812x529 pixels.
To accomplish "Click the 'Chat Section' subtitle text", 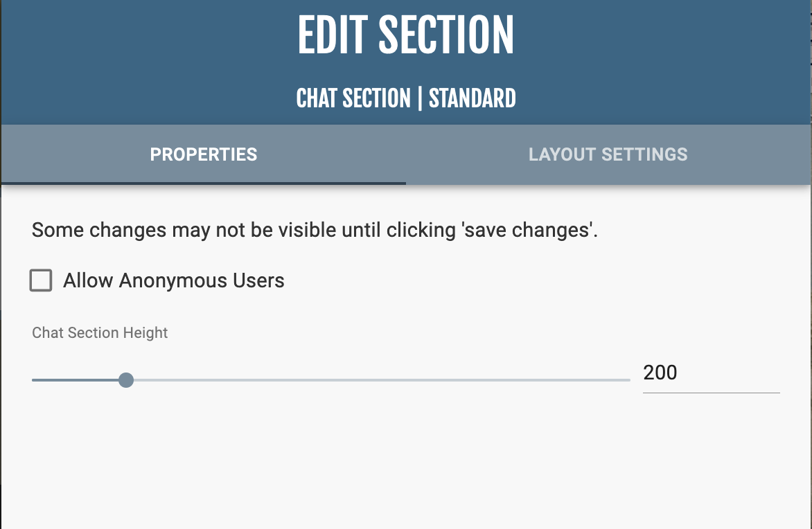I will (353, 98).
